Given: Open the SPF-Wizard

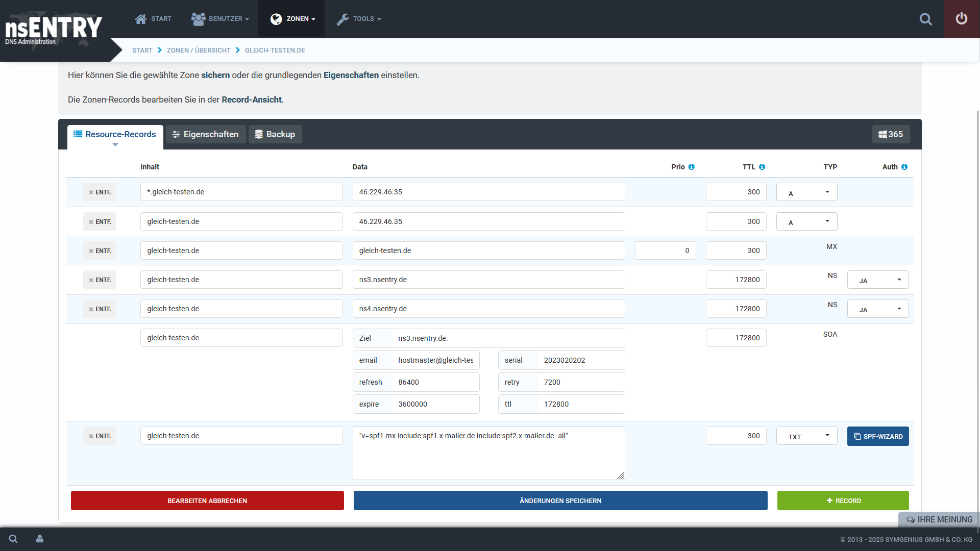Looking at the screenshot, I should point(877,436).
